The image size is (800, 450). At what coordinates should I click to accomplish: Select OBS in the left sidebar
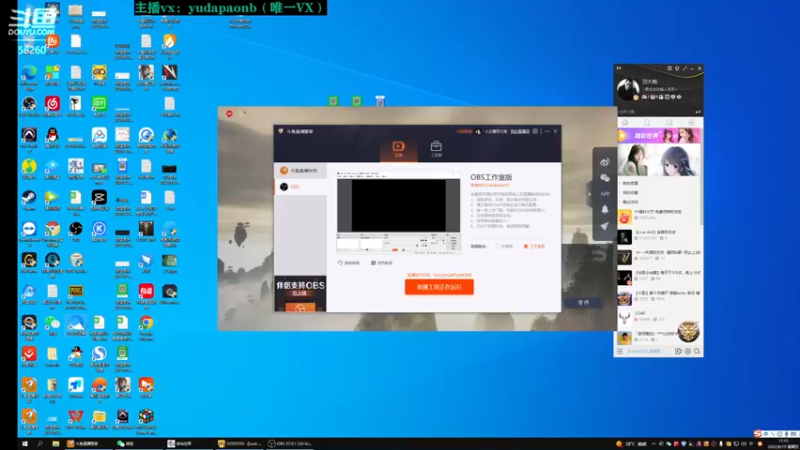[300, 187]
